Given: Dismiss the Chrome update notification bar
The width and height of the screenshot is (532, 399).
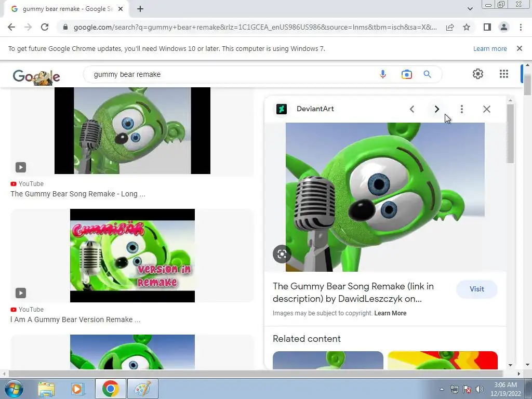Looking at the screenshot, I should [x=519, y=48].
